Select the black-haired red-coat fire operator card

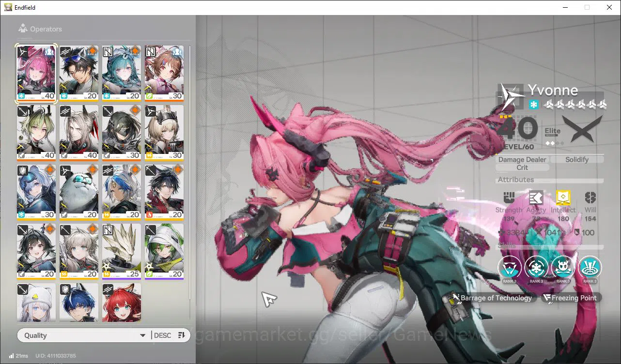[164, 192]
